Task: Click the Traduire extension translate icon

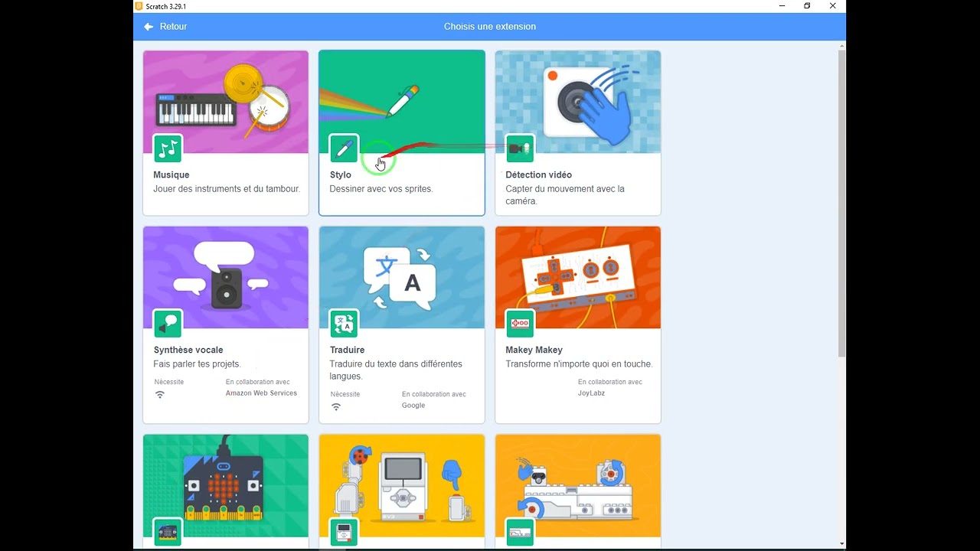Action: click(344, 323)
